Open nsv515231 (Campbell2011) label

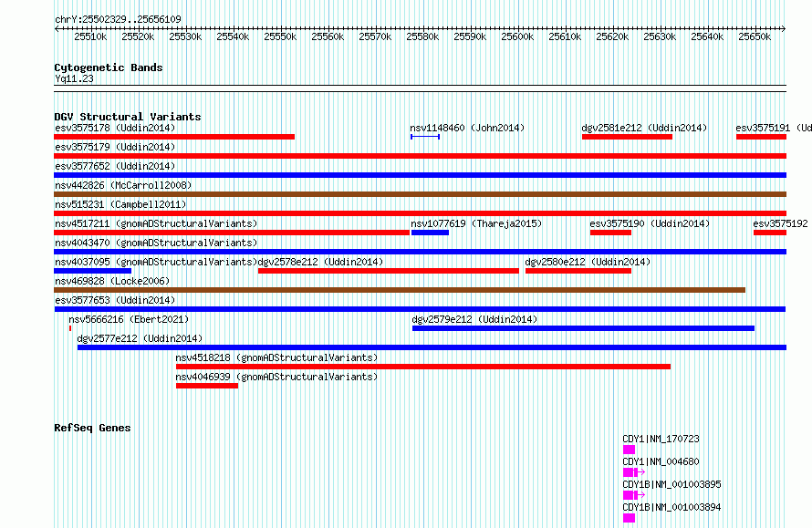coord(120,204)
